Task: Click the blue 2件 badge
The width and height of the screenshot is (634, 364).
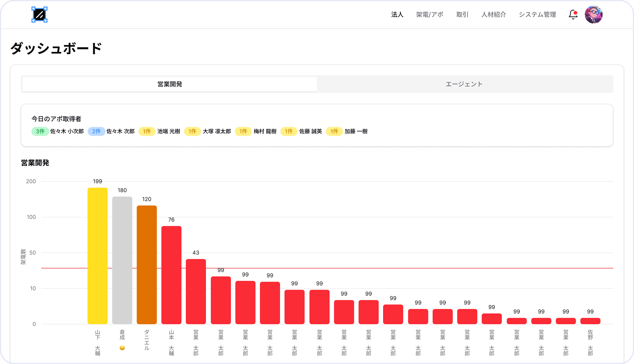Action: click(96, 131)
